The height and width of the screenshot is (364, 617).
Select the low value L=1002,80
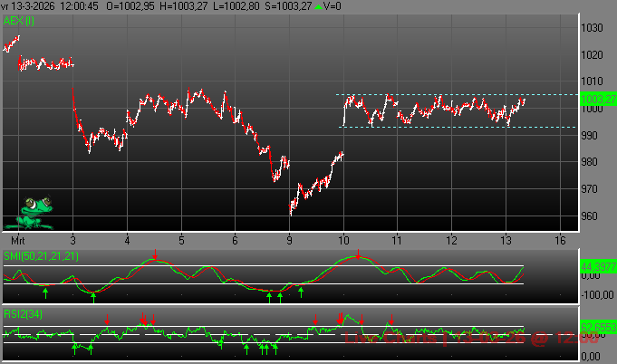(236, 6)
